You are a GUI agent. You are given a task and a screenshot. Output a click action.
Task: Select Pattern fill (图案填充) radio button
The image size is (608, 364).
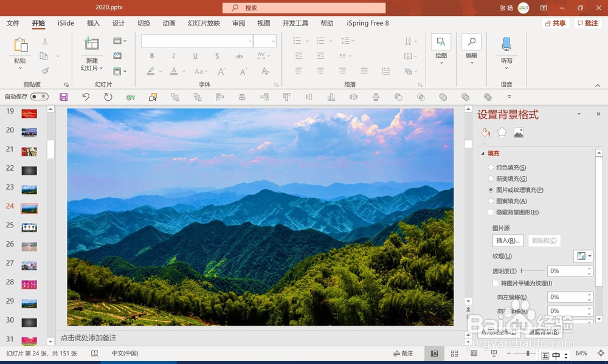(491, 201)
